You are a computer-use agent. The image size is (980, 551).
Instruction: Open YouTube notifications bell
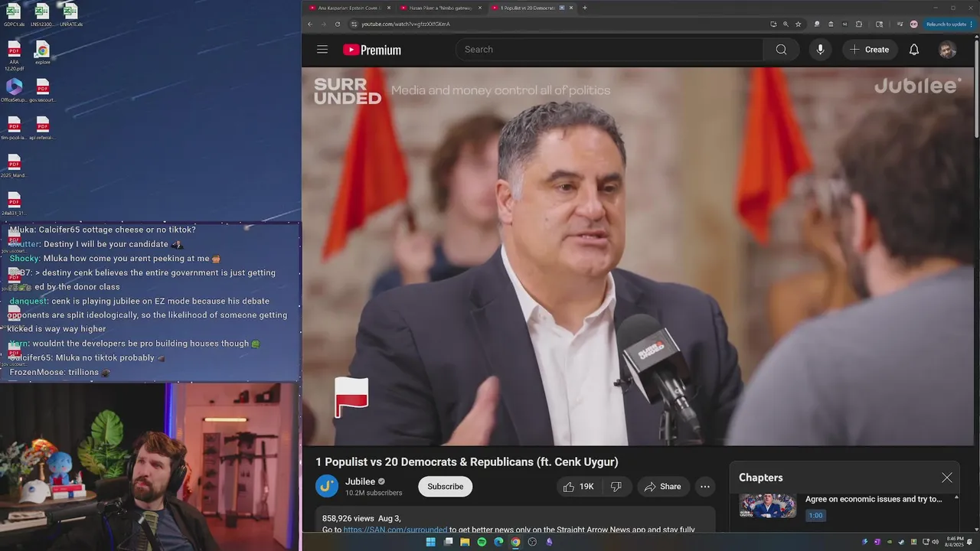[x=914, y=50]
